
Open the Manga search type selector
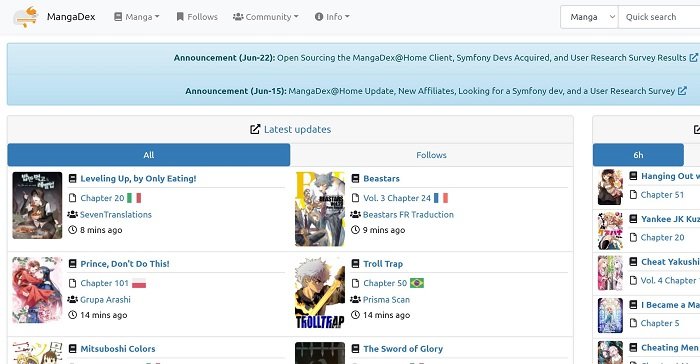point(589,17)
